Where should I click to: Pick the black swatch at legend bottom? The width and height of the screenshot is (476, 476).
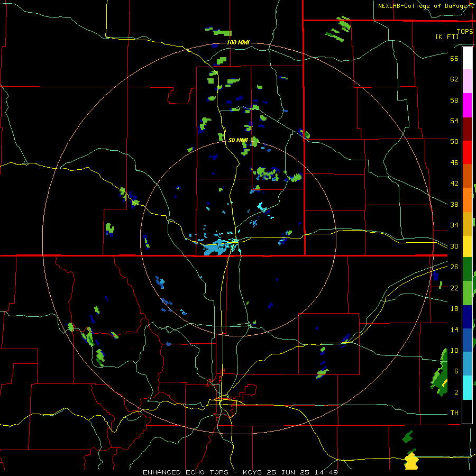467,411
